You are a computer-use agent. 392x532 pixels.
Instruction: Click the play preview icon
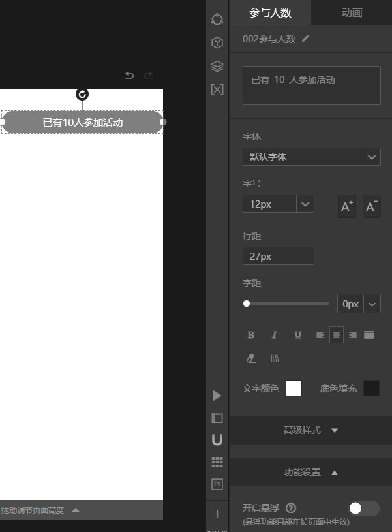coord(217,396)
